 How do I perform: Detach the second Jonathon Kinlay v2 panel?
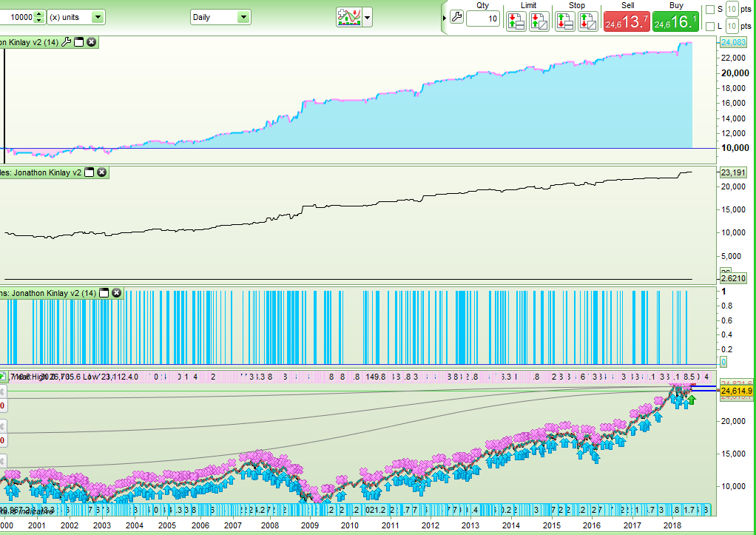click(x=90, y=172)
